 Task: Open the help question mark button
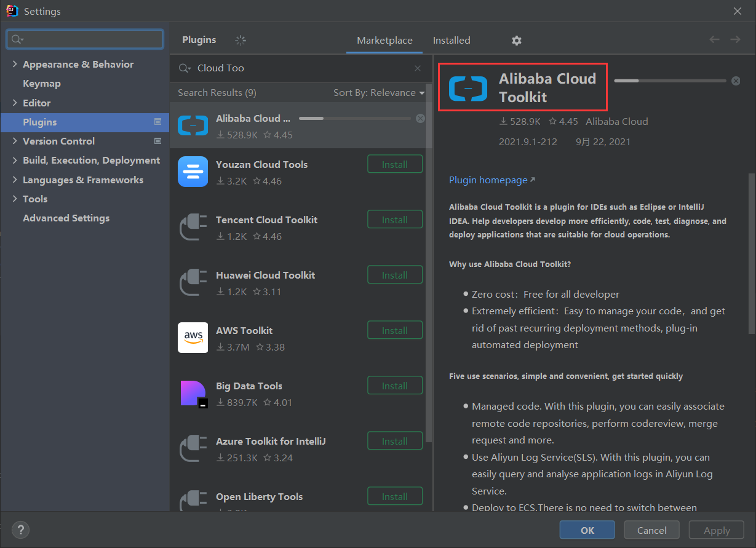pos(20,530)
